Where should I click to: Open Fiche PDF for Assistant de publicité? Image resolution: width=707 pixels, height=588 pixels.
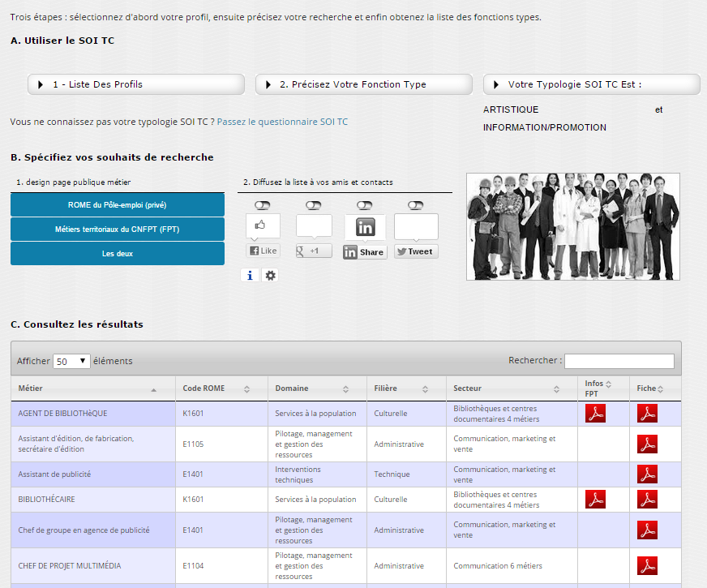[646, 474]
